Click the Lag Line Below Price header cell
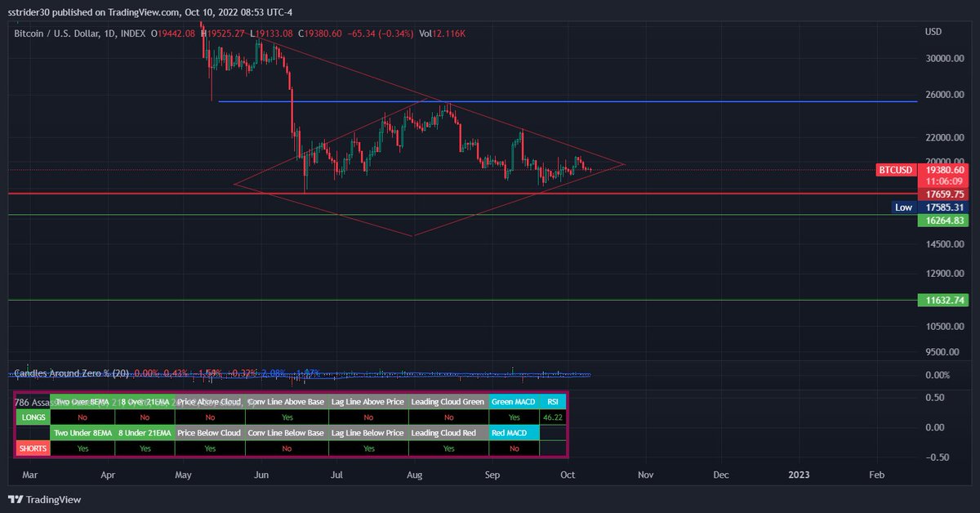This screenshot has height=513, width=980. coord(368,432)
